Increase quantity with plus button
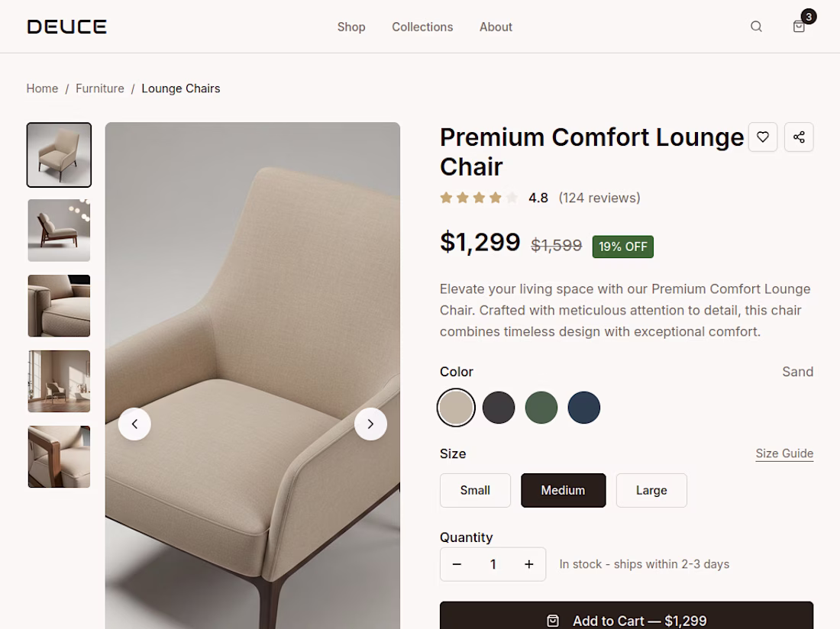840x629 pixels. tap(528, 564)
